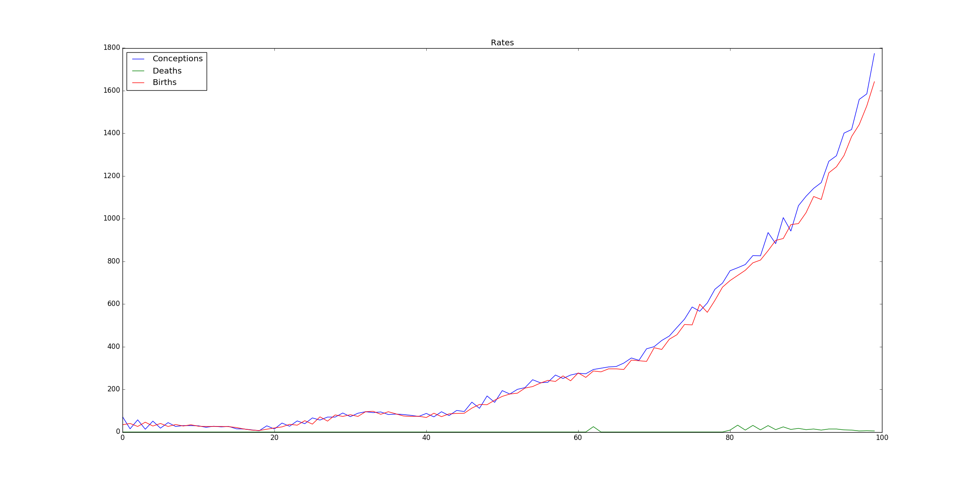
Task: Click y-axis tick label 200
Action: coord(114,389)
